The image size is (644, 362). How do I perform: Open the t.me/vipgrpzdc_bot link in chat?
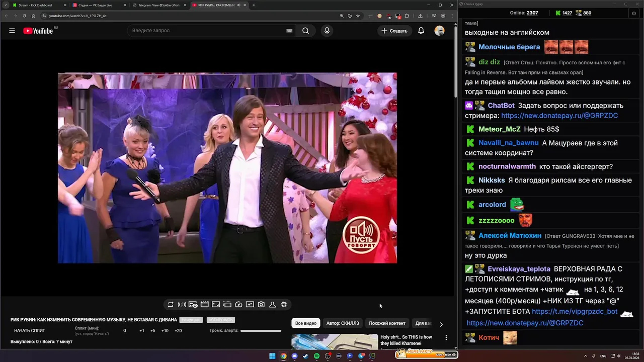click(x=575, y=311)
